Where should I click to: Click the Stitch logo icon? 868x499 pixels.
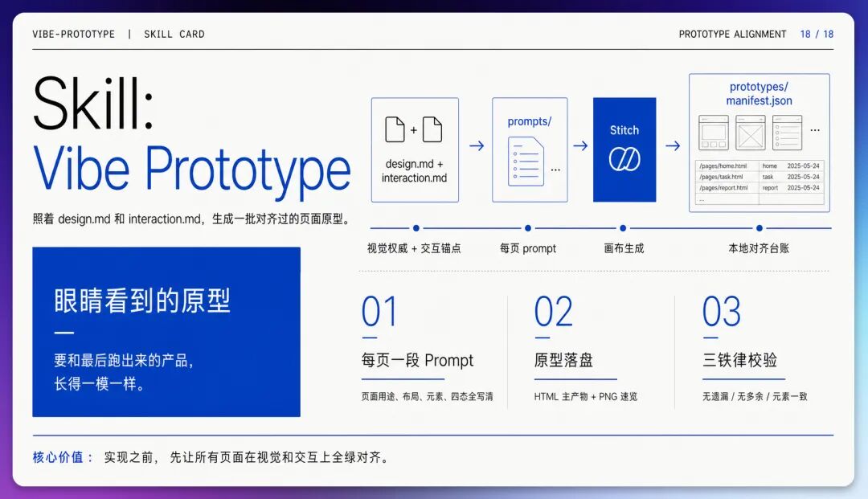(x=624, y=159)
